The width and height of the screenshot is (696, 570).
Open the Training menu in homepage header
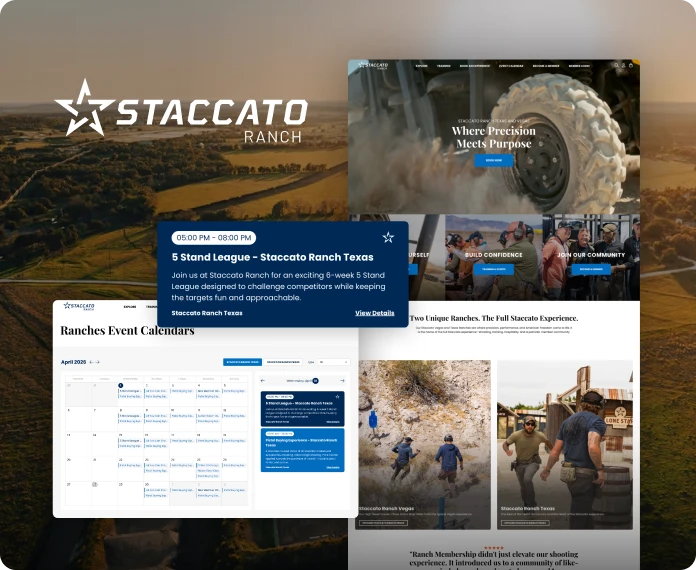(x=443, y=66)
